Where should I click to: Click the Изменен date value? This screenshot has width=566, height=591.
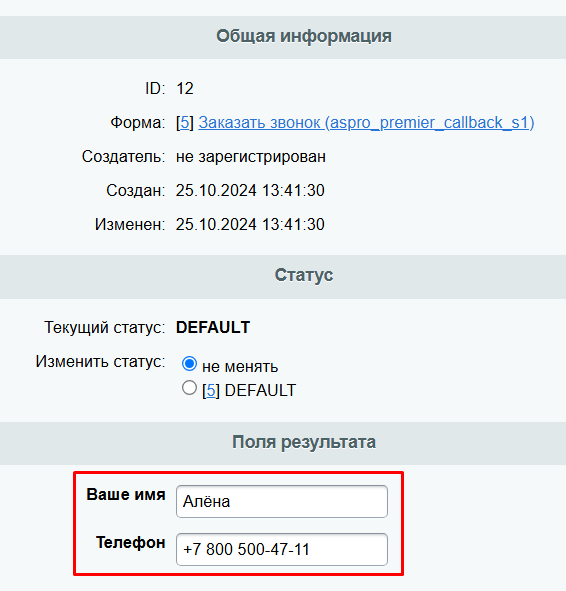pyautogui.click(x=250, y=224)
